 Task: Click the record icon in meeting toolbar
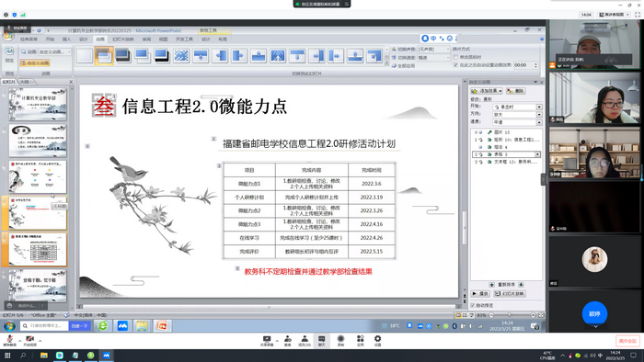(x=340, y=341)
